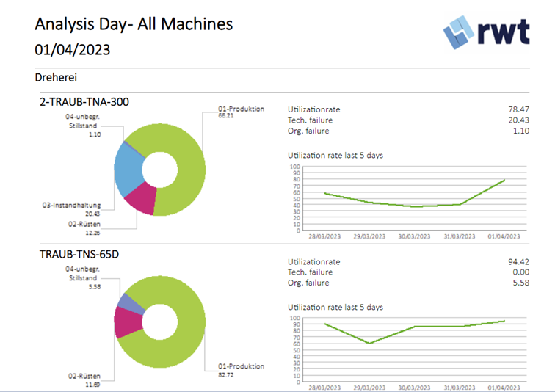The height and width of the screenshot is (392, 555).
Task: Click the Utilizationrate value 94.42
Action: [x=518, y=262]
